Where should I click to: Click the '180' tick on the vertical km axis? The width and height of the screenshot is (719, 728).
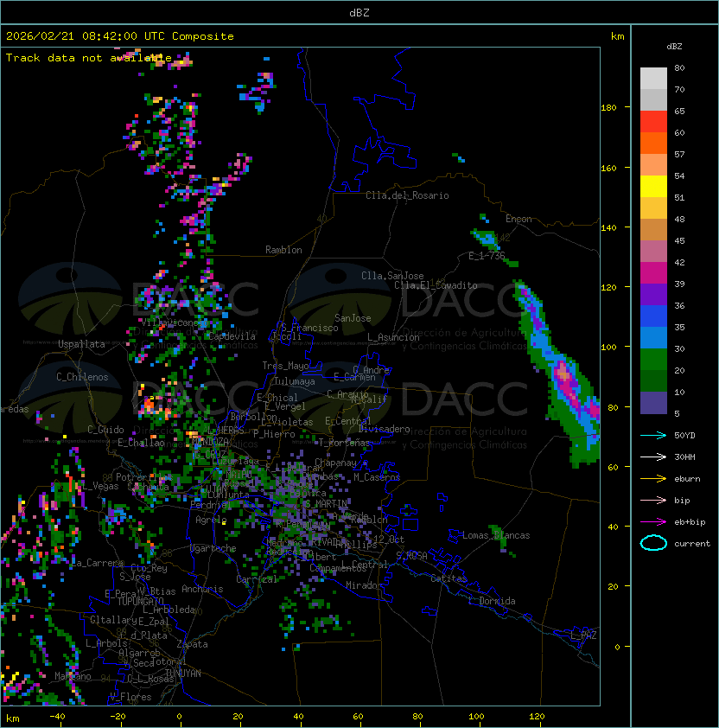[x=608, y=108]
